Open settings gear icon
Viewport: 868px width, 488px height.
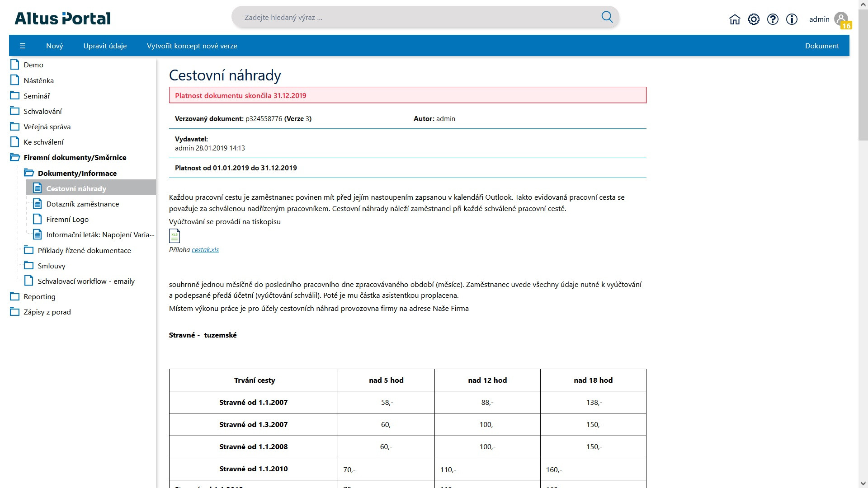(x=754, y=19)
